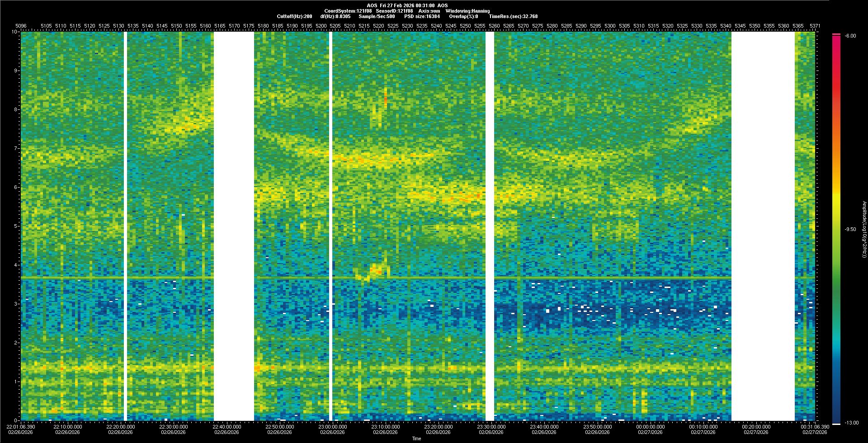Click the top axis tick label 5105
The width and height of the screenshot is (868, 443).
tap(47, 26)
